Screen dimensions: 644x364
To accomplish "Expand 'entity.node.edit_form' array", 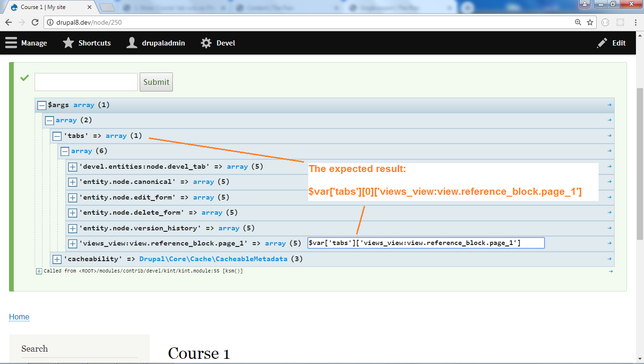I will pos(72,197).
